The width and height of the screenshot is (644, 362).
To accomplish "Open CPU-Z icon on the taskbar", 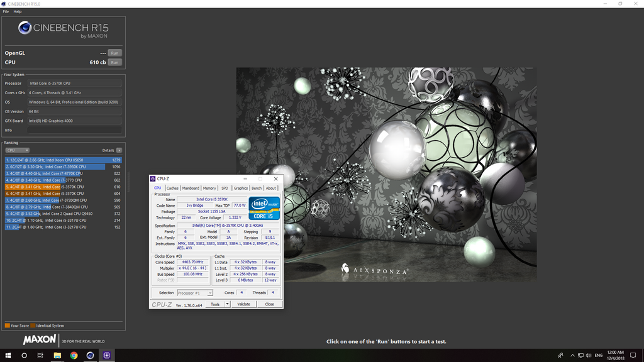I will coord(106,356).
